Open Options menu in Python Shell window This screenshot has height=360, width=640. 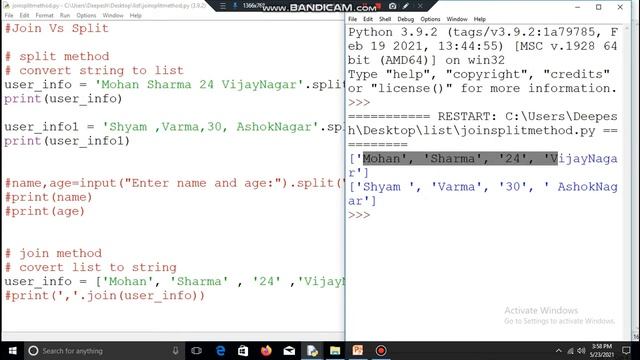[430, 19]
